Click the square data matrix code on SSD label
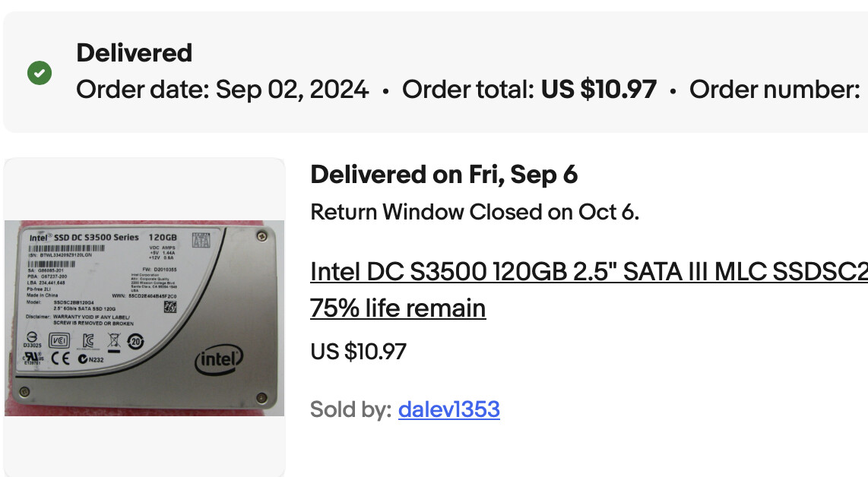This screenshot has height=477, width=868. (x=171, y=308)
